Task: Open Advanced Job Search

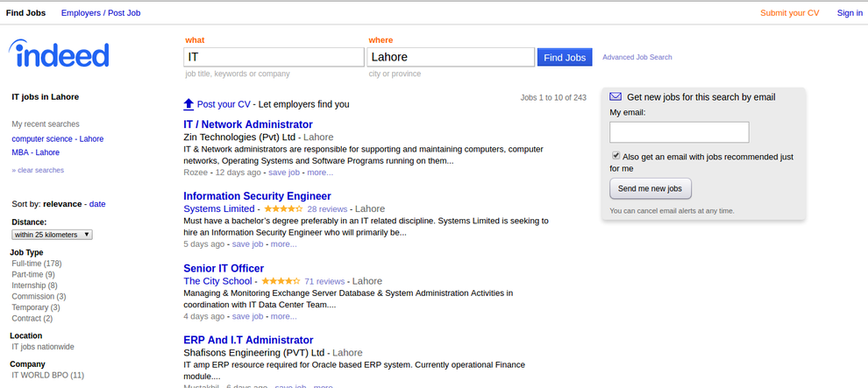Action: (637, 57)
